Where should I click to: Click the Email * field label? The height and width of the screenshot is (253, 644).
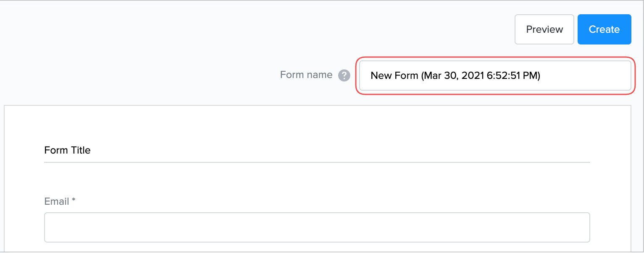[56, 201]
